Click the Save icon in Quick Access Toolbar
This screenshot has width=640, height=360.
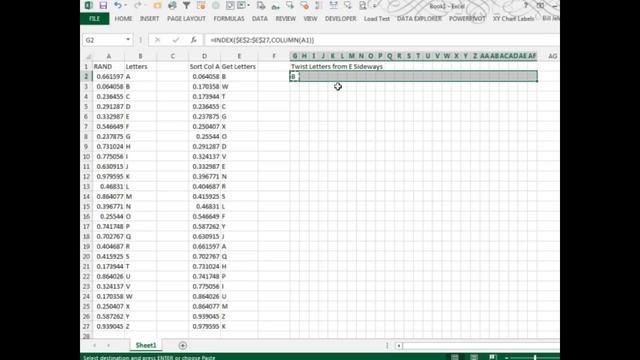[103, 5]
